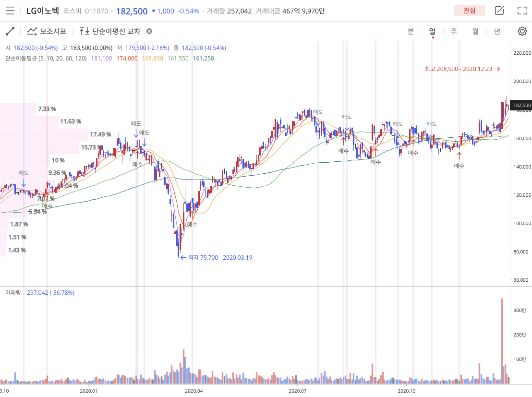This screenshot has height=397, width=532.
Task: Open the 보조지표 indicators menu
Action: click(x=47, y=31)
